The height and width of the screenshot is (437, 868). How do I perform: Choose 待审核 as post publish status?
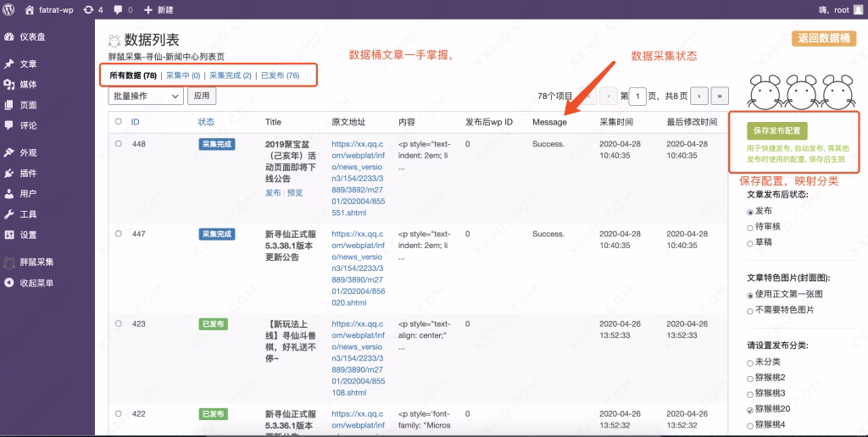coord(750,227)
